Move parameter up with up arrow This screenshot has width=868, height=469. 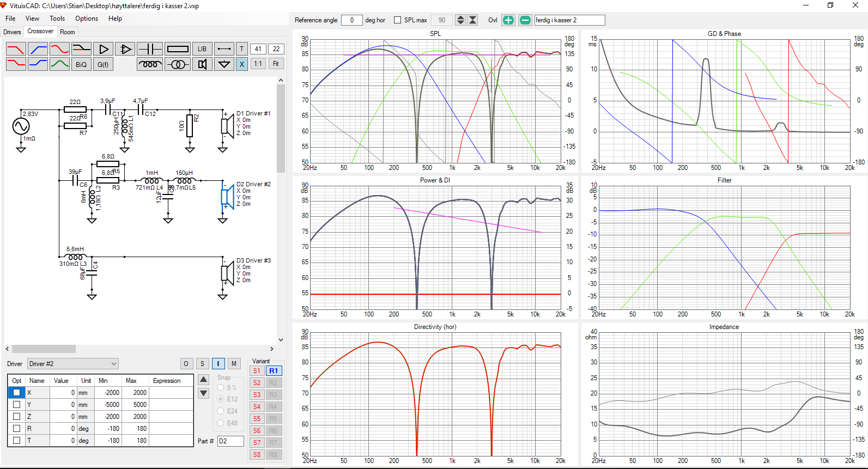(x=203, y=380)
